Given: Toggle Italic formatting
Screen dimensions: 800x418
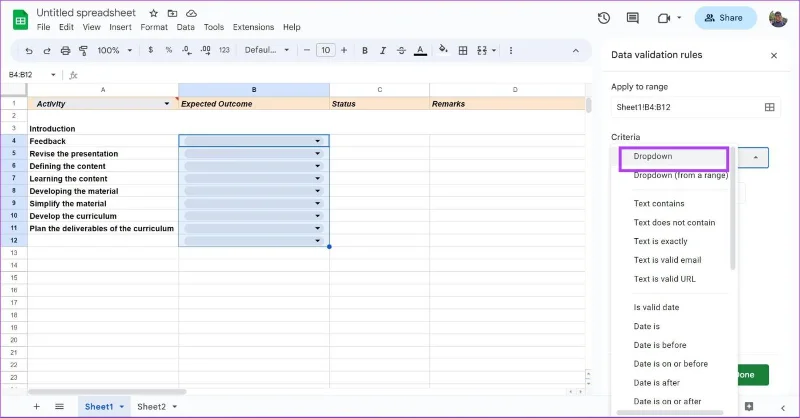Looking at the screenshot, I should 383,51.
